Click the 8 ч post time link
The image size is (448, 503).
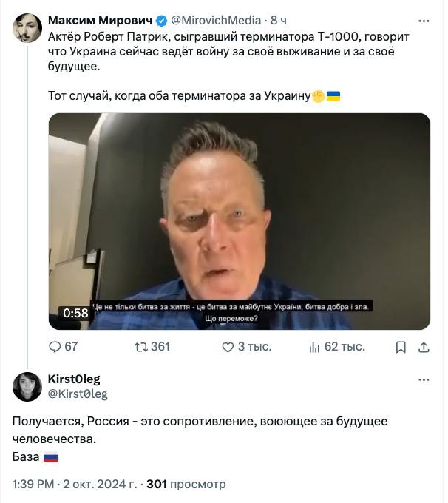point(278,20)
